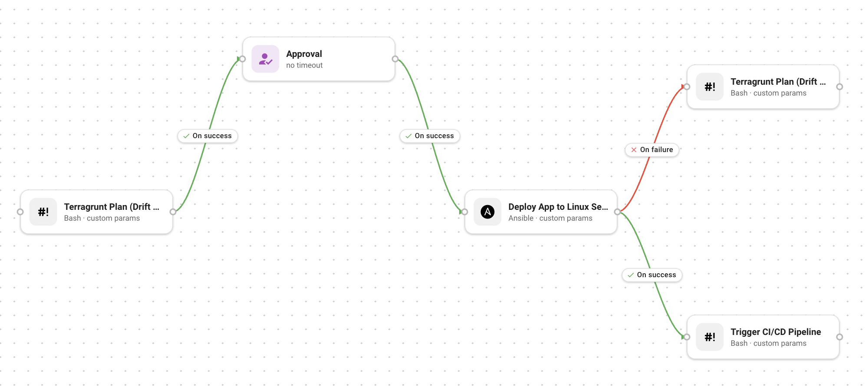Click output port of left Terragrunt Plan node
Screen dimensions: 868x391
pyautogui.click(x=173, y=212)
